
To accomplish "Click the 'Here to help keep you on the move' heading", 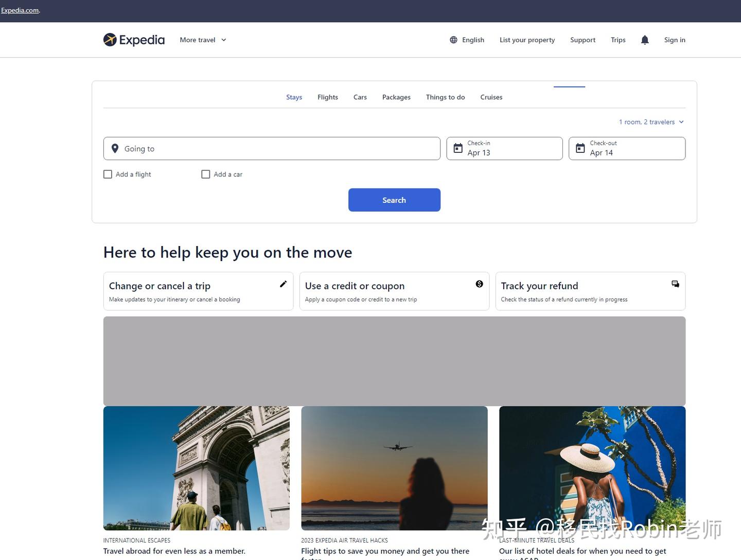I will pos(227,252).
